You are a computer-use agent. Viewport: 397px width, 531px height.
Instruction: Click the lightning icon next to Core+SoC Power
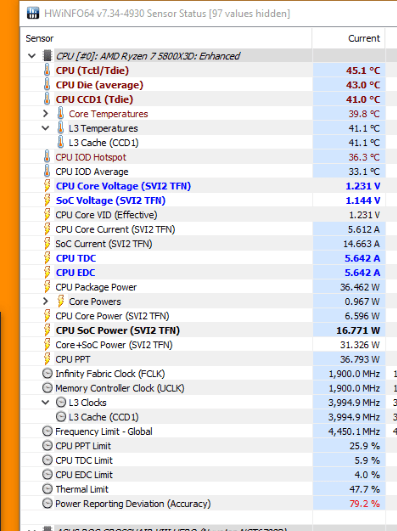(47, 345)
